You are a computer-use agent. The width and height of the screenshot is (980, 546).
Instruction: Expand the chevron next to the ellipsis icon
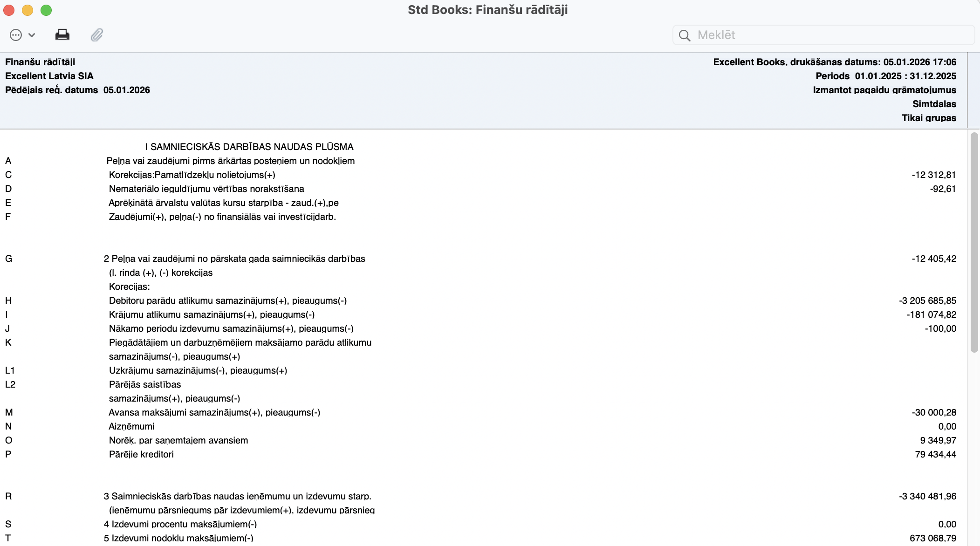point(32,35)
